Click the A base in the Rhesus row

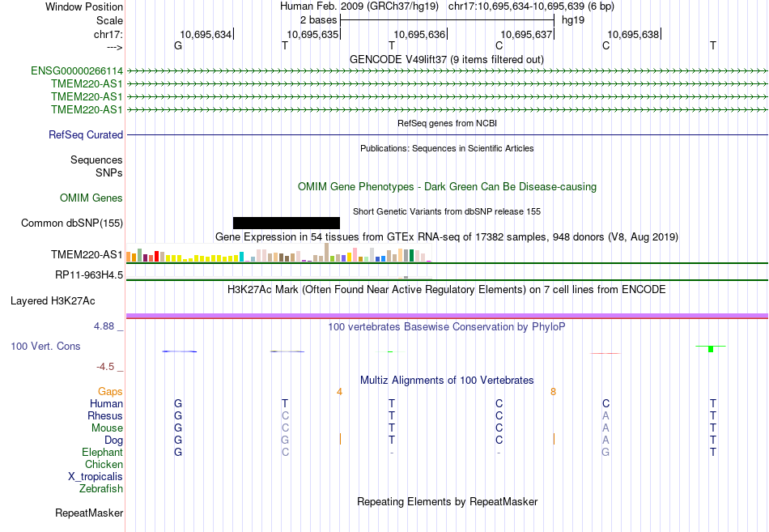coord(605,415)
